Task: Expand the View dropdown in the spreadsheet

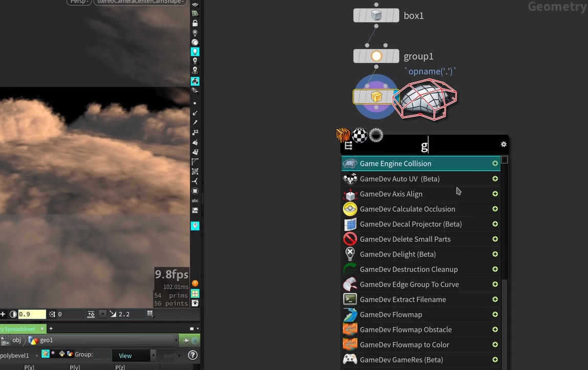Action: point(153,356)
